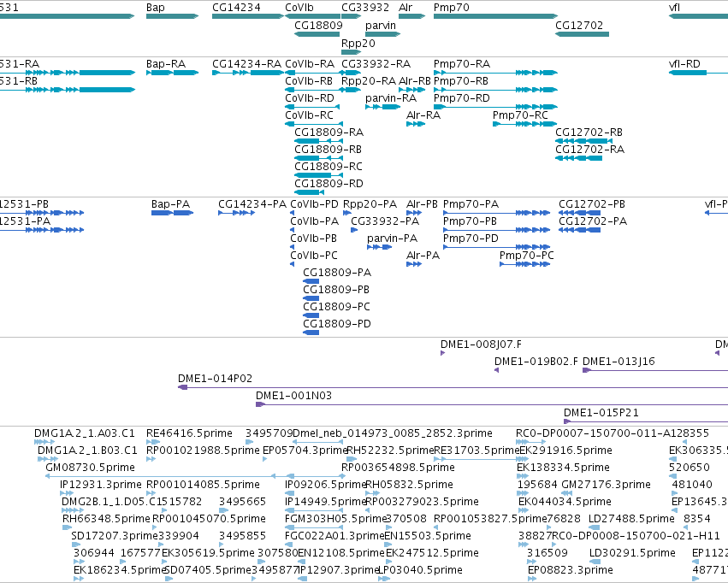Select the Bap-PA protein label
The height and width of the screenshot is (583, 728).
tap(170, 204)
